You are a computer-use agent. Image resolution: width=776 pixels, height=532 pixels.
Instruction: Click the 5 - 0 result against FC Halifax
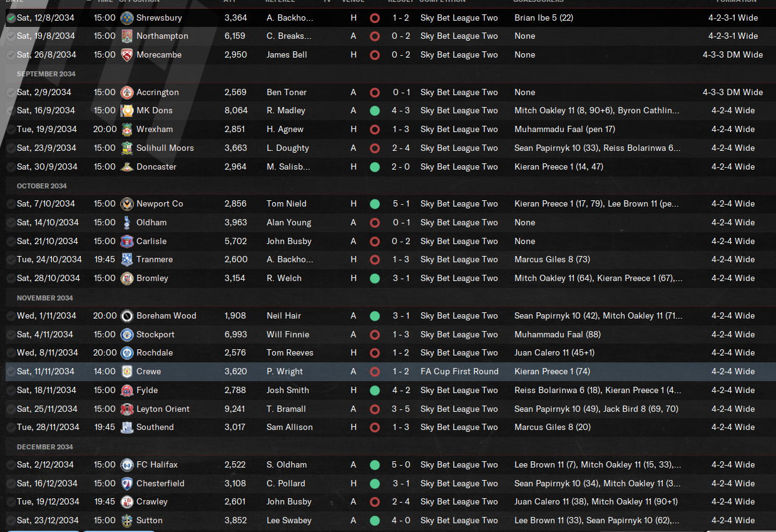click(402, 465)
